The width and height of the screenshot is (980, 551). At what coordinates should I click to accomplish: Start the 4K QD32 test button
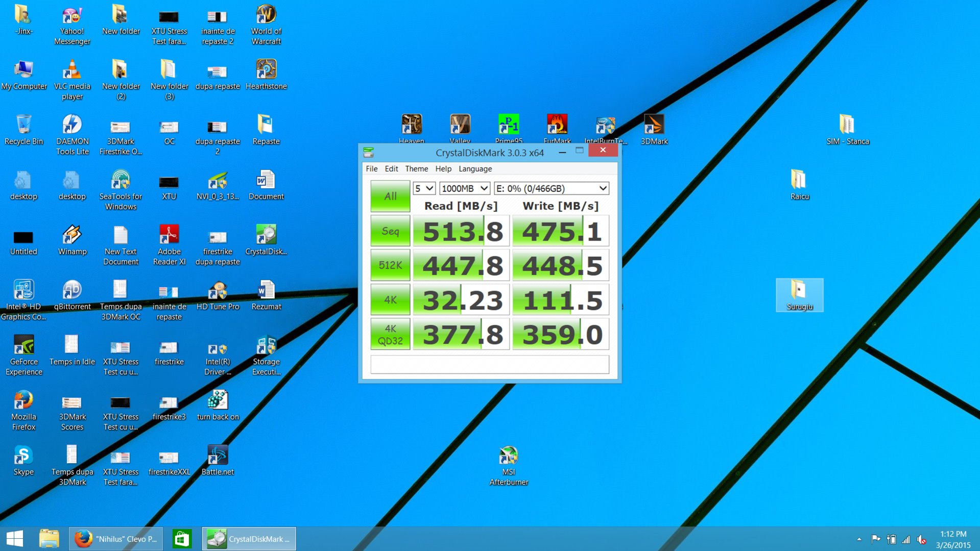390,334
